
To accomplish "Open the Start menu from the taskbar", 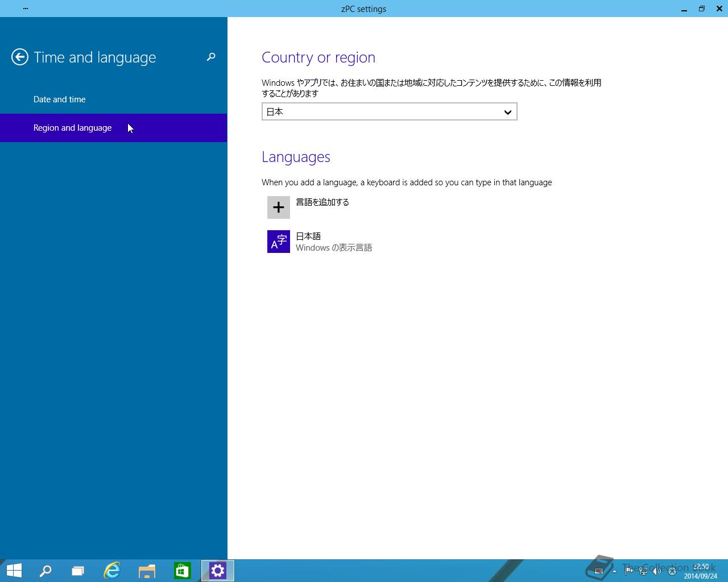I will 14,571.
